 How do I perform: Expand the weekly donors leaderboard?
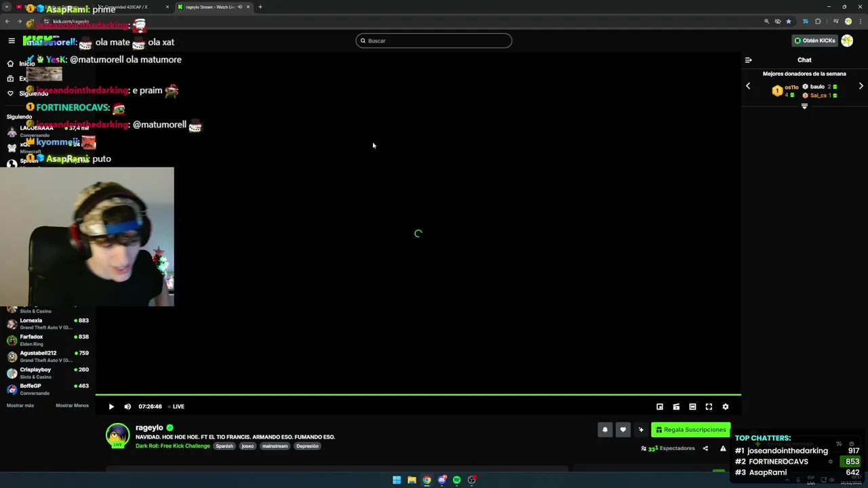point(804,106)
